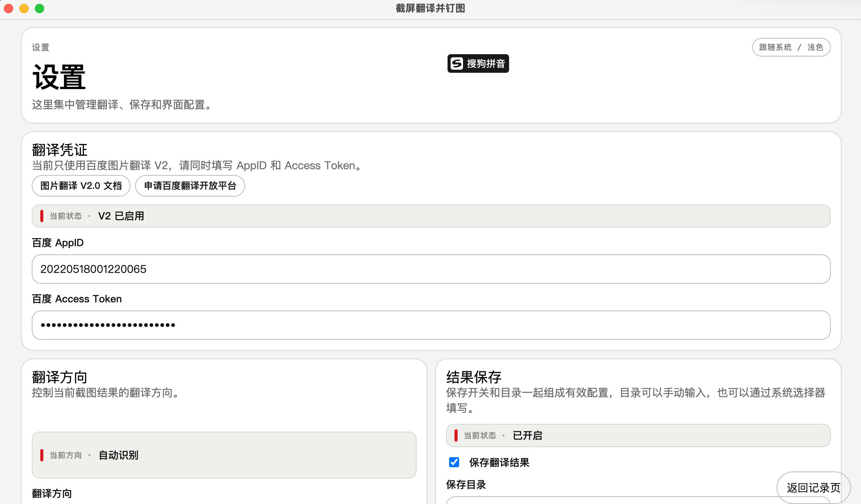Click the V2 已启用 status banner
The height and width of the screenshot is (504, 861).
pos(431,216)
